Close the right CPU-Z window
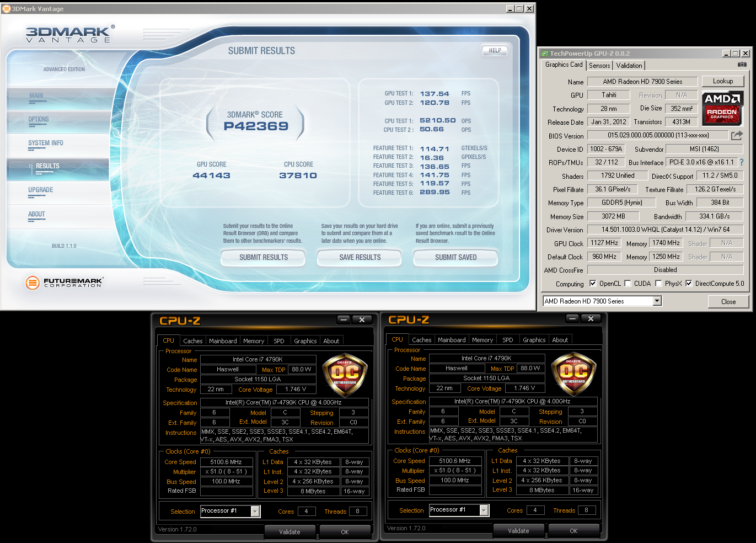This screenshot has height=543, width=756. click(x=591, y=319)
